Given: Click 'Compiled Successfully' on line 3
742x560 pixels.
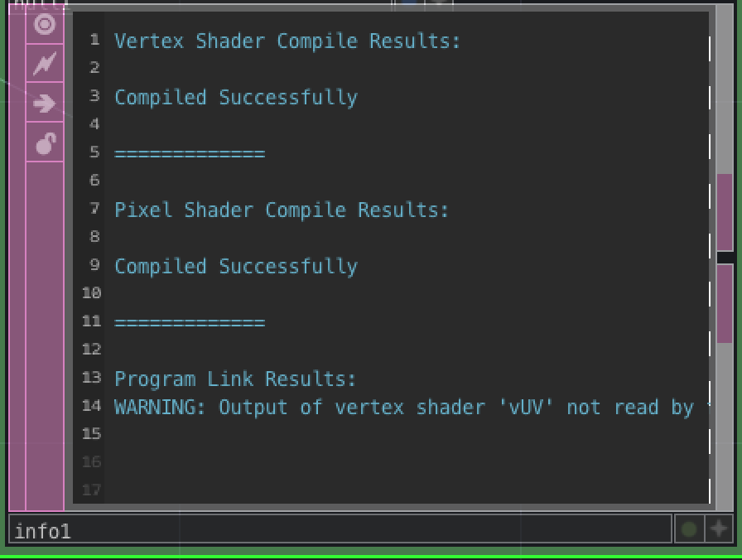Looking at the screenshot, I should [x=236, y=98].
